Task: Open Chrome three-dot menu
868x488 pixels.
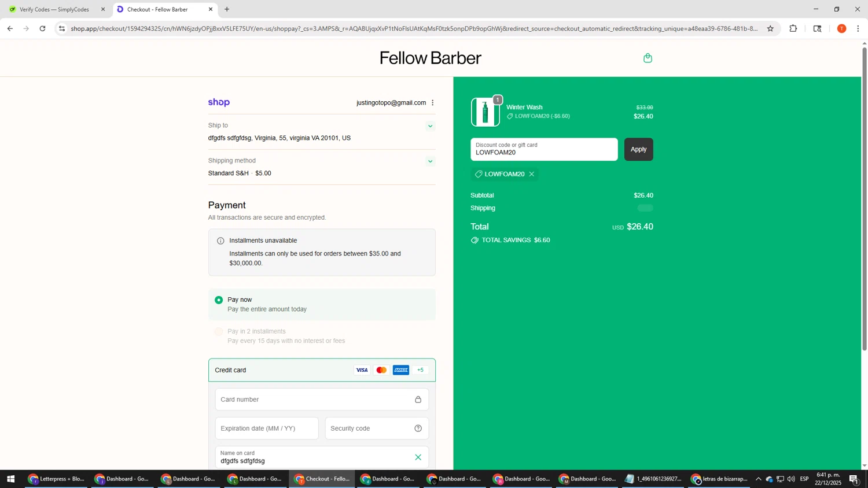Action: tap(858, 28)
